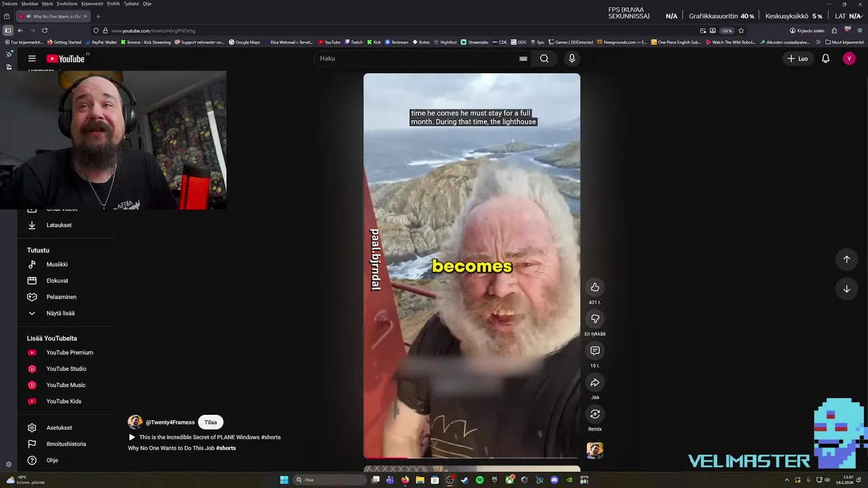Start voice search with microphone icon
868x488 pixels.
click(x=572, y=58)
